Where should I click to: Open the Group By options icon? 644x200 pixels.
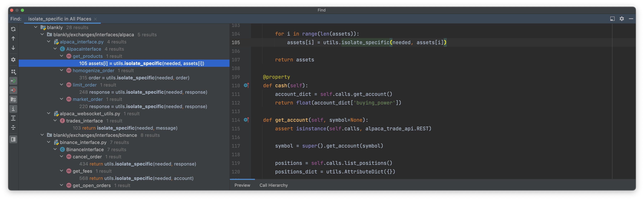[13, 72]
